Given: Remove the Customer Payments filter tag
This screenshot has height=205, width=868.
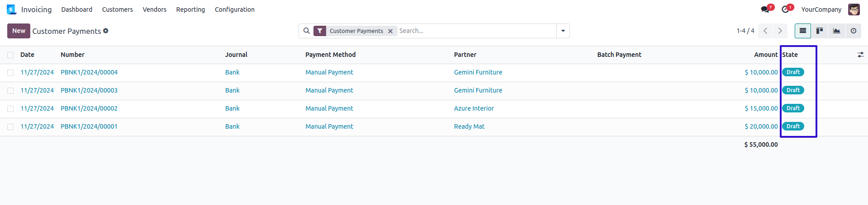Looking at the screenshot, I should [x=390, y=31].
